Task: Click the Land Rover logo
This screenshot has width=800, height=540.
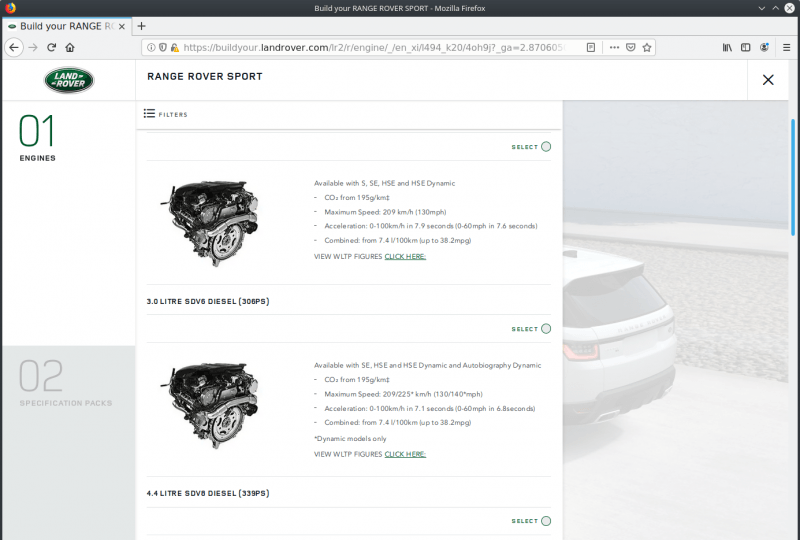Action: click(69, 80)
